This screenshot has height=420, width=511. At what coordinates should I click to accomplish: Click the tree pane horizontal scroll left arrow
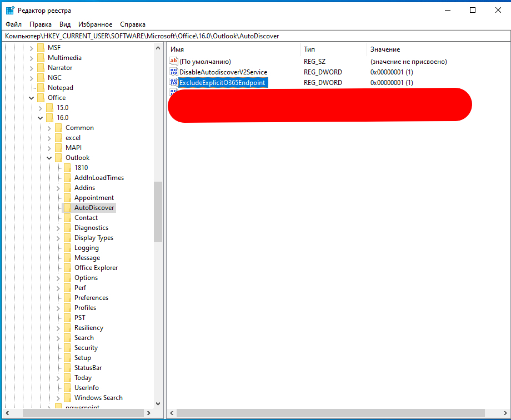[7, 413]
